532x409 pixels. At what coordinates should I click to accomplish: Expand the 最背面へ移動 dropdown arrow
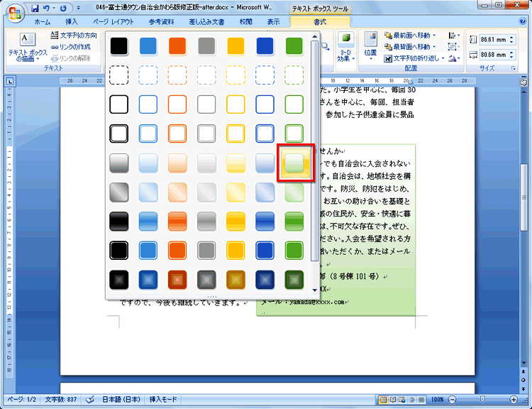tap(434, 47)
